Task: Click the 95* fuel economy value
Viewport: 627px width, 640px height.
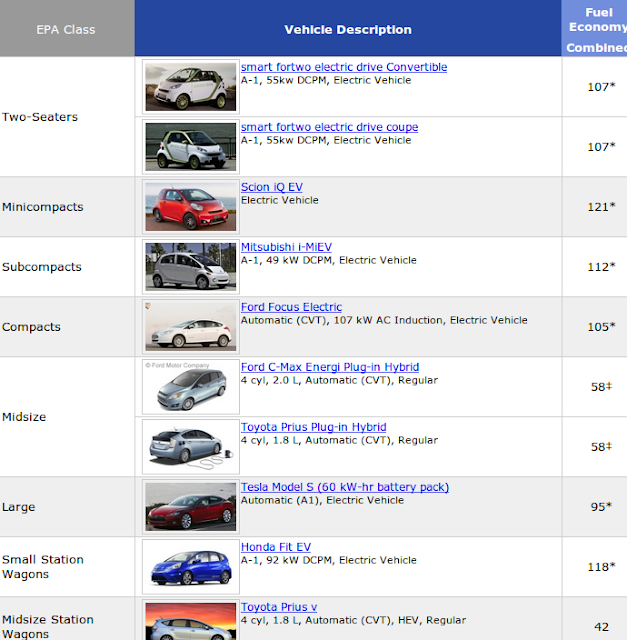Action: point(601,507)
